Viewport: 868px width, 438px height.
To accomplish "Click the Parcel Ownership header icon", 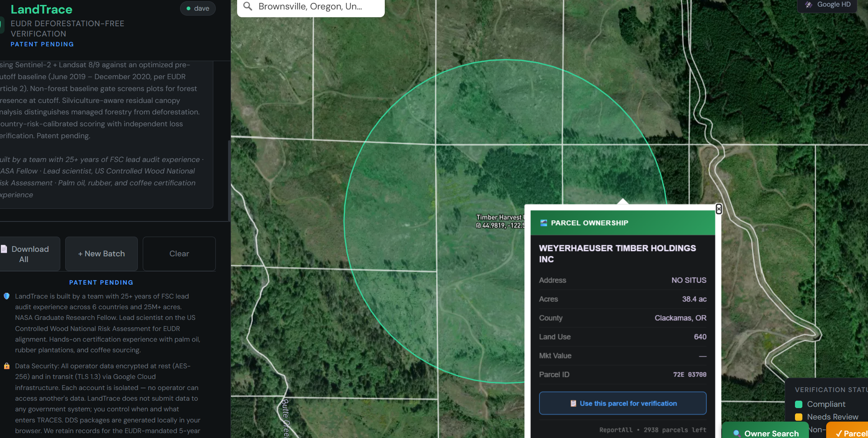I will coord(544,223).
